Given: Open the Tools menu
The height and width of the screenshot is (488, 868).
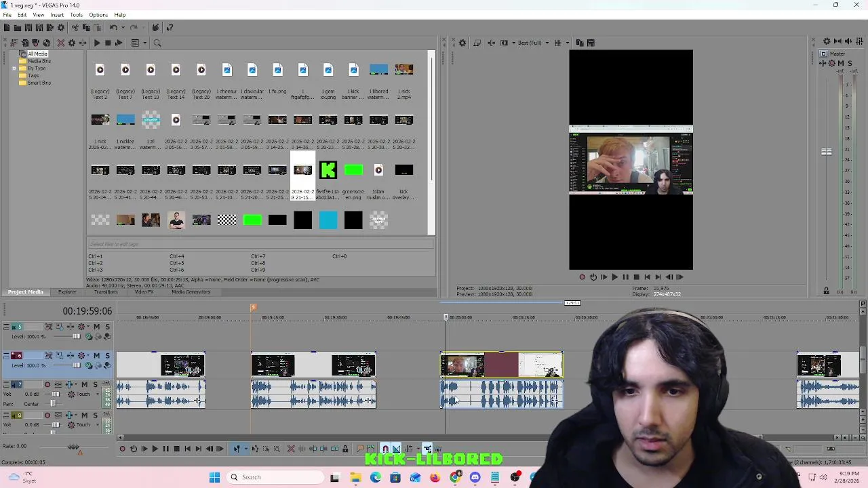Looking at the screenshot, I should pyautogui.click(x=76, y=15).
